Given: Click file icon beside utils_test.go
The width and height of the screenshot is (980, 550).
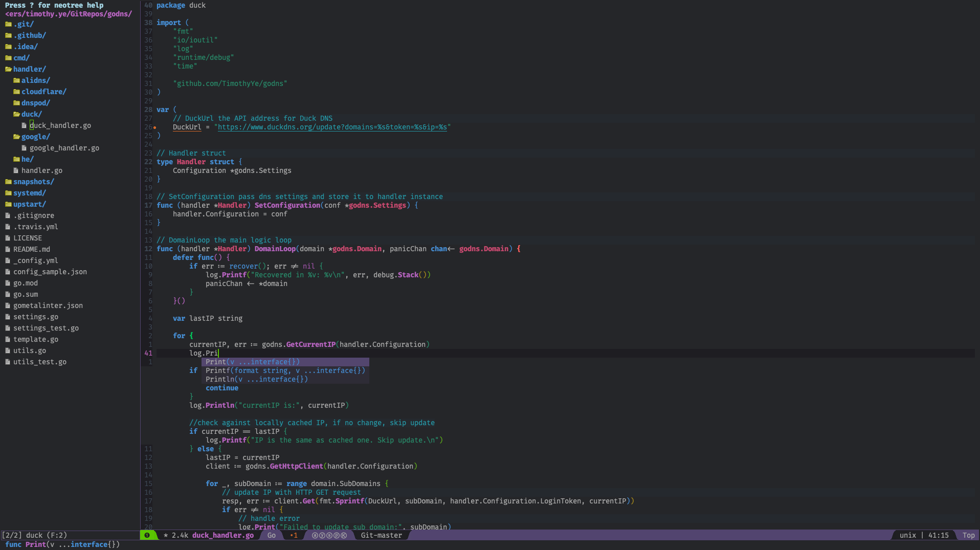Looking at the screenshot, I should click(8, 362).
